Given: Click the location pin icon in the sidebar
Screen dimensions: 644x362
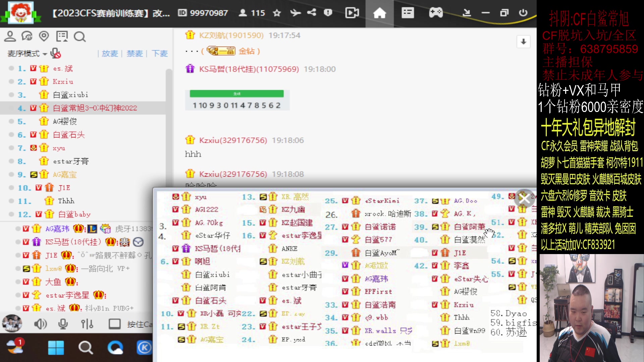Looking at the screenshot, I should click(x=44, y=36).
